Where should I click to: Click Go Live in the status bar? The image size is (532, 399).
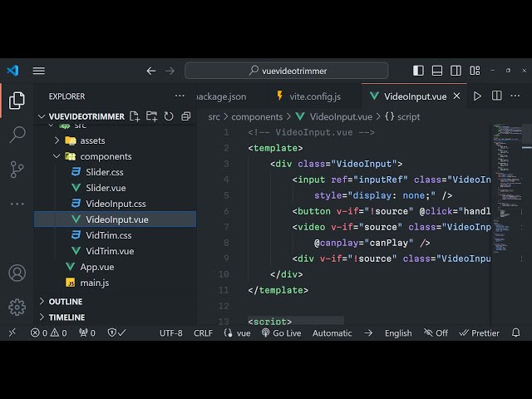tap(281, 332)
